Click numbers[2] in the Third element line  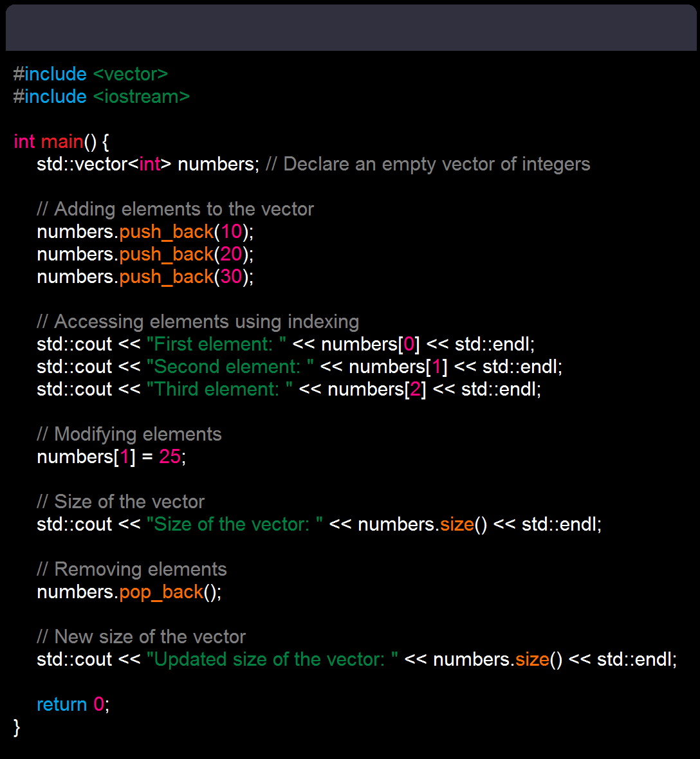coord(377,389)
